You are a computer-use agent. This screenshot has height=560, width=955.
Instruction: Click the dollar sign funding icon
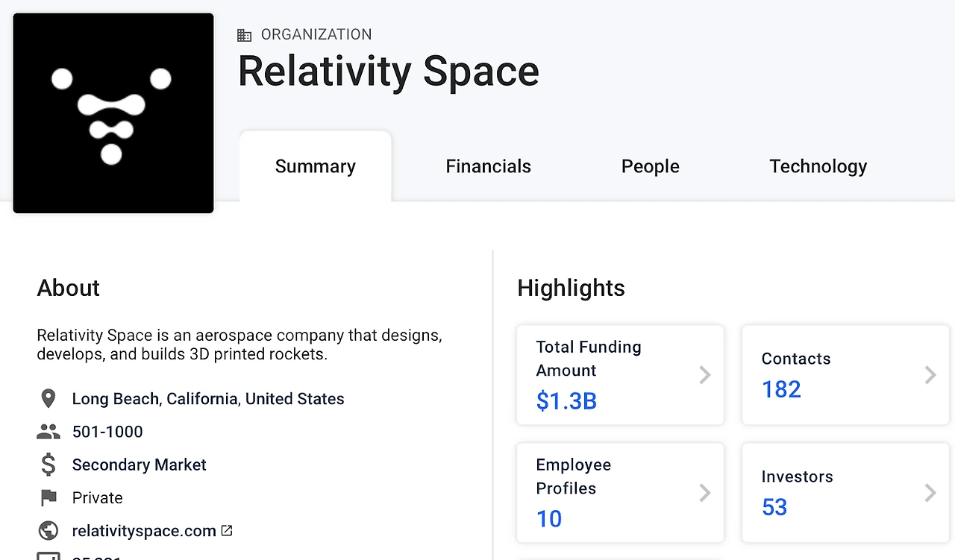point(48,465)
